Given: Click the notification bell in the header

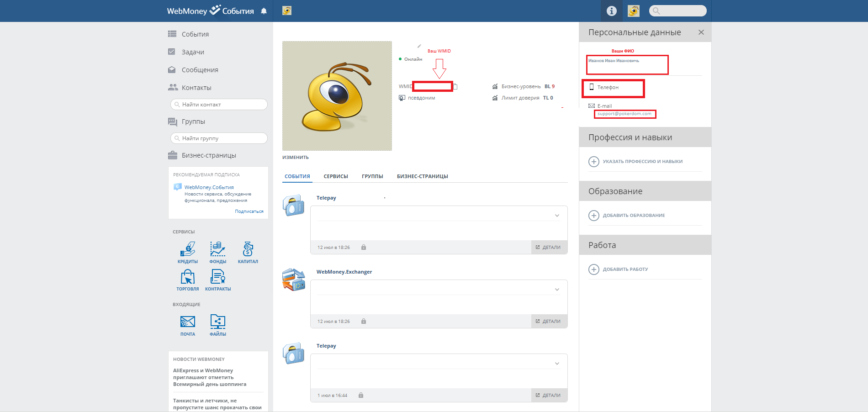Looking at the screenshot, I should tap(264, 11).
